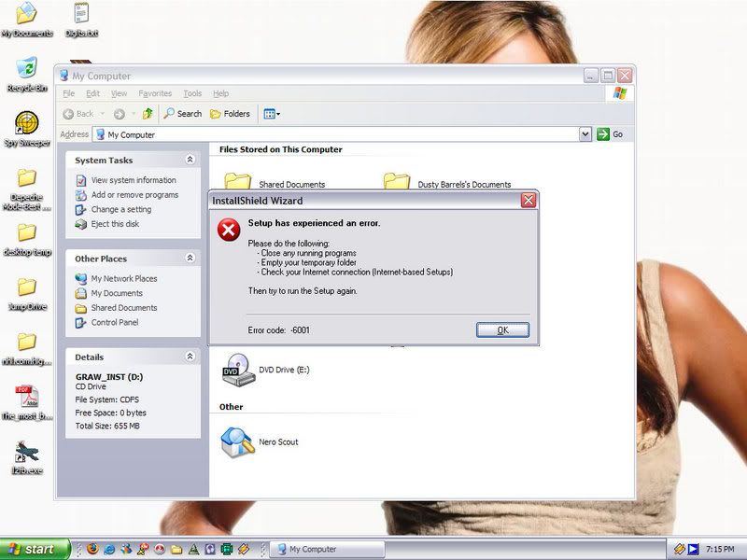Expand the Forward history dropdown arrow
This screenshot has height=560, width=747.
coord(134,114)
